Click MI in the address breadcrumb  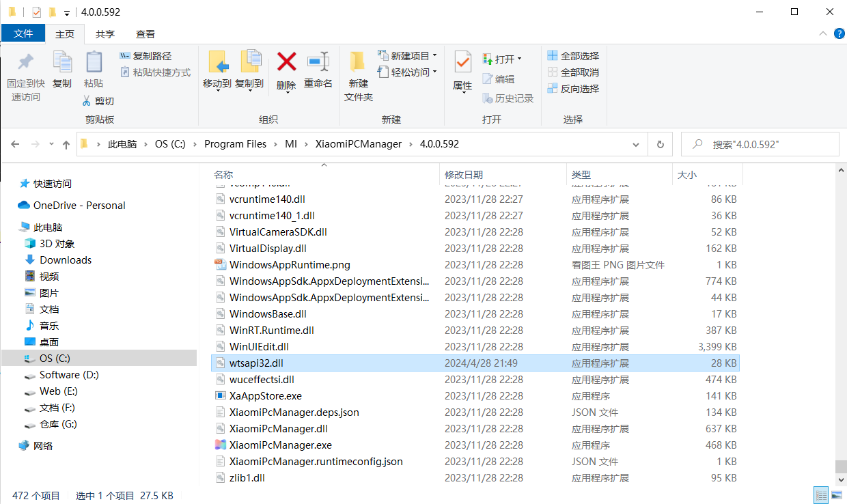point(290,144)
